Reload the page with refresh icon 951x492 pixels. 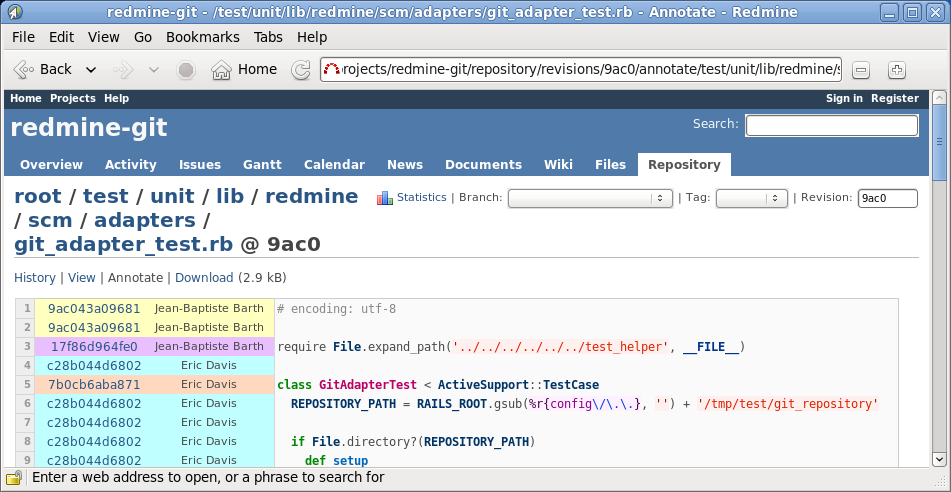[300, 70]
